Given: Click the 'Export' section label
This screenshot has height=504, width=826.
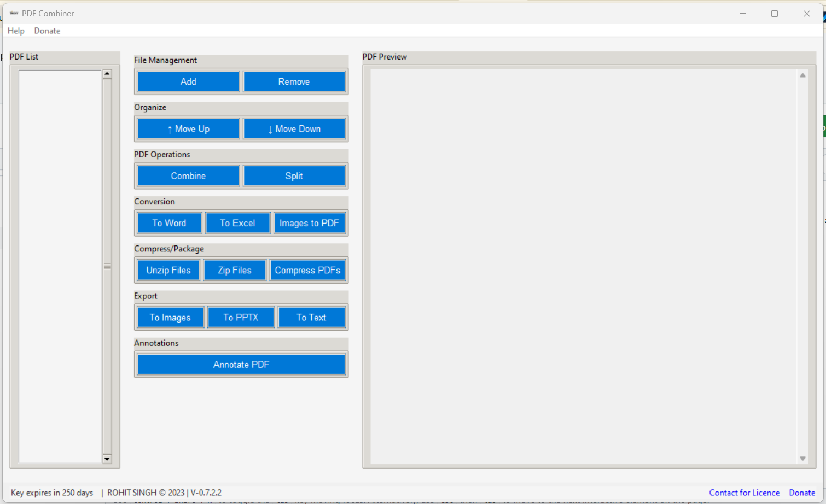Looking at the screenshot, I should 146,296.
